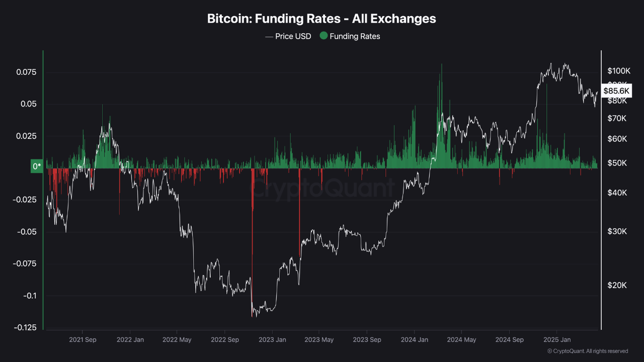Click the -0.125 funding rate axis label
Screen dimensions: 644x362
point(25,328)
